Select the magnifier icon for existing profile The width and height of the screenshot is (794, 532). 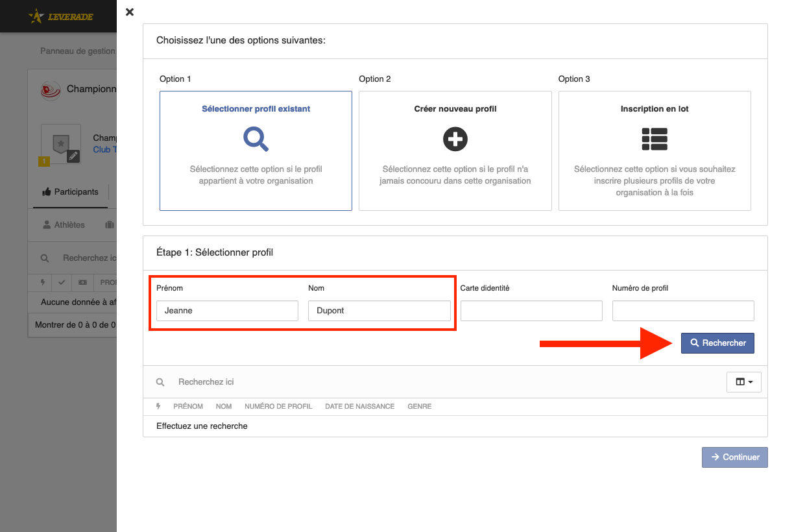256,139
